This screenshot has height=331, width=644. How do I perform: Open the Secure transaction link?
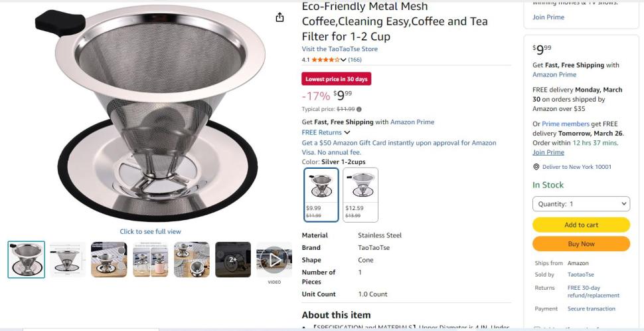[591, 308]
